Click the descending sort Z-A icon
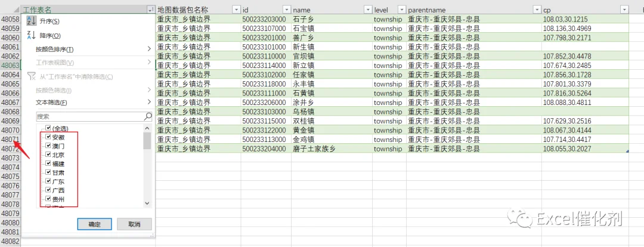This screenshot has width=644, height=247. (x=31, y=35)
